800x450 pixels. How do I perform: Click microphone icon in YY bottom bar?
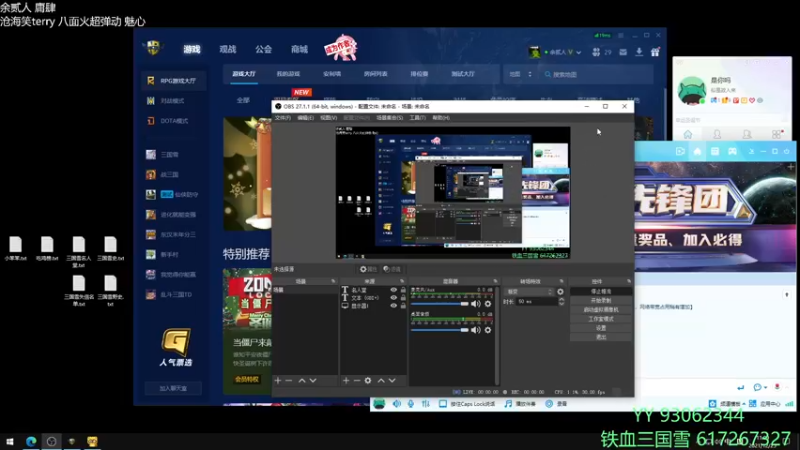coord(411,404)
